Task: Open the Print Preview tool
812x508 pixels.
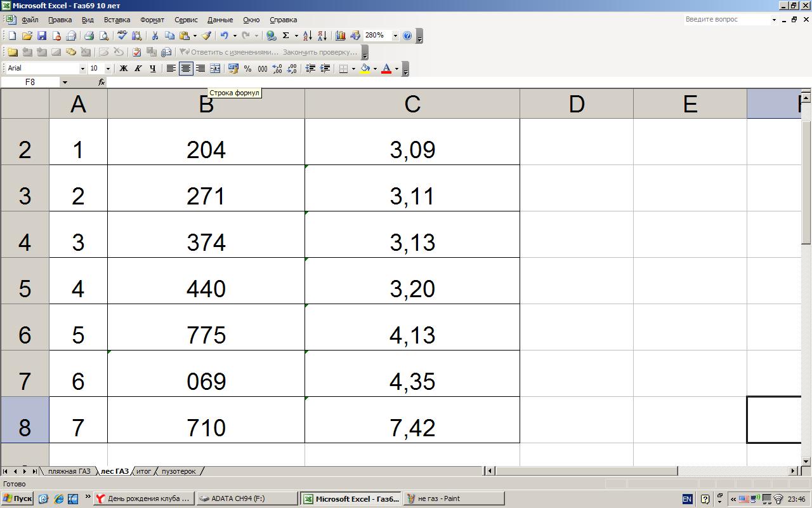Action: (x=104, y=36)
